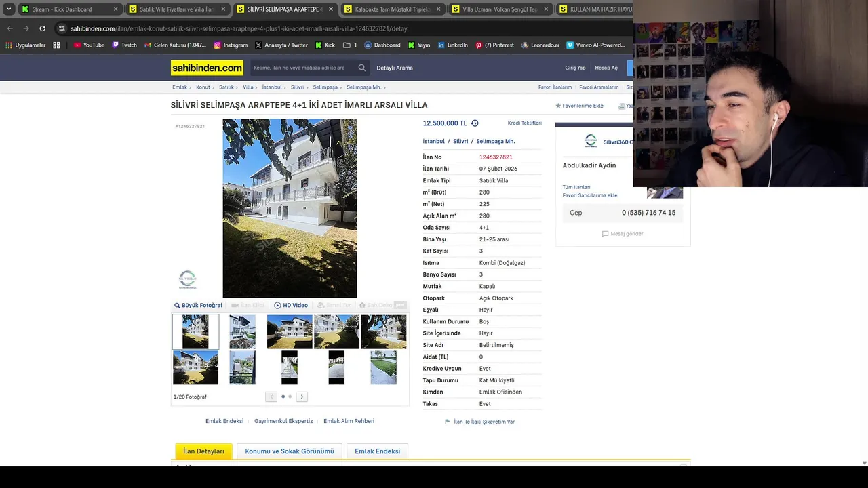The height and width of the screenshot is (488, 868).
Task: Open Favori Aramalarım link
Action: 599,87
